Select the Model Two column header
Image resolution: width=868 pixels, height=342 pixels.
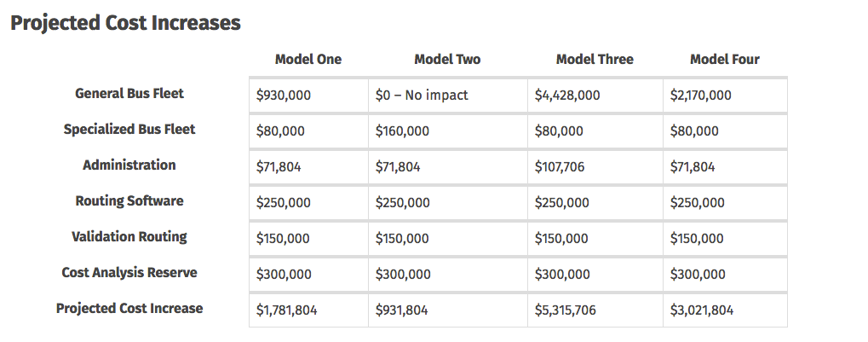tap(447, 60)
